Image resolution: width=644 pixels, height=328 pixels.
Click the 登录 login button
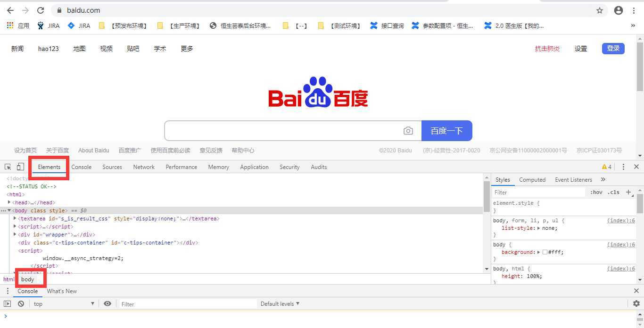613,48
